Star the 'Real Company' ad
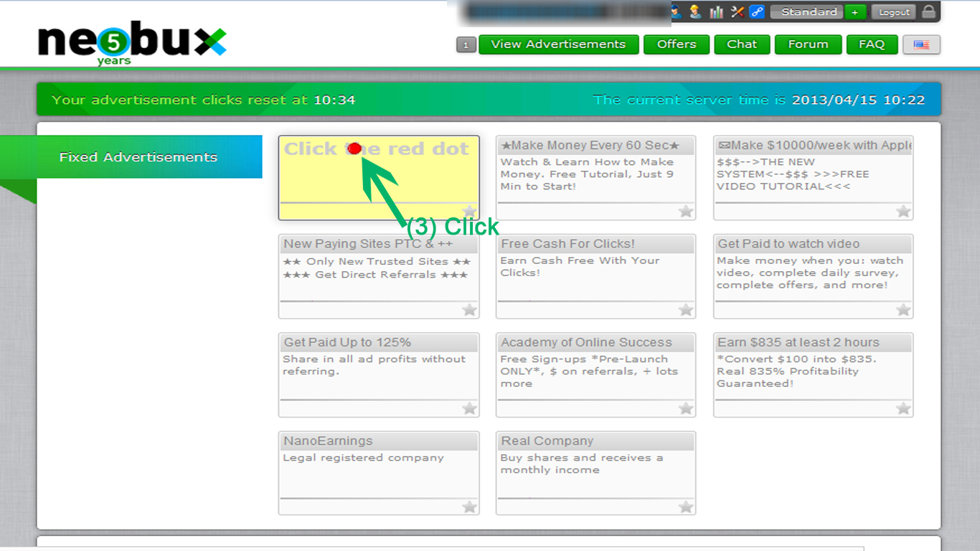 click(x=686, y=507)
